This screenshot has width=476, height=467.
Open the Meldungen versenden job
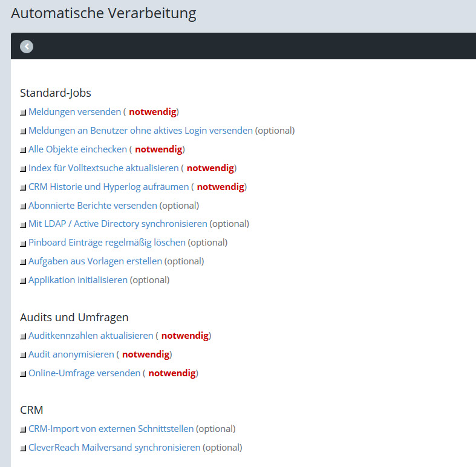(x=74, y=112)
